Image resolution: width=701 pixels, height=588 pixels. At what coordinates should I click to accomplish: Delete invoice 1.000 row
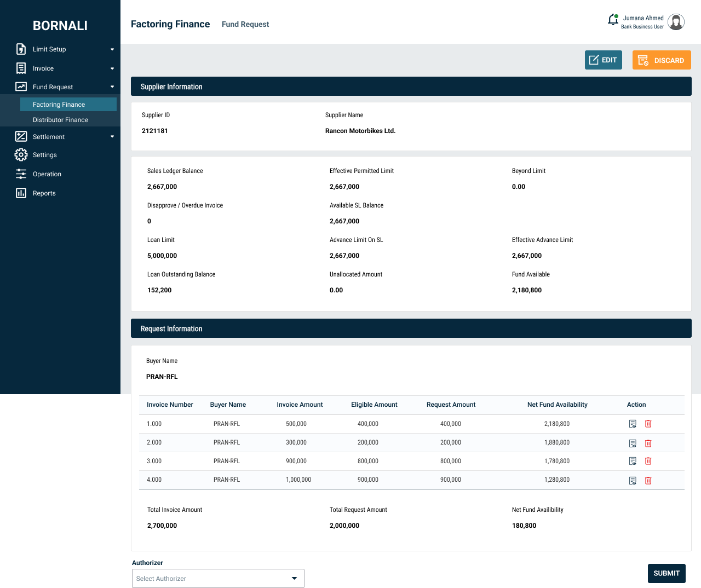(x=648, y=424)
